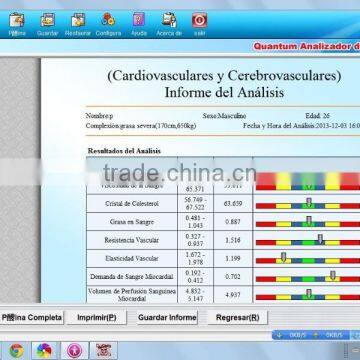Viewport: 360px width, 360px height.
Task: Select the Demanda de Sangre Miocardial label
Action: click(x=132, y=277)
